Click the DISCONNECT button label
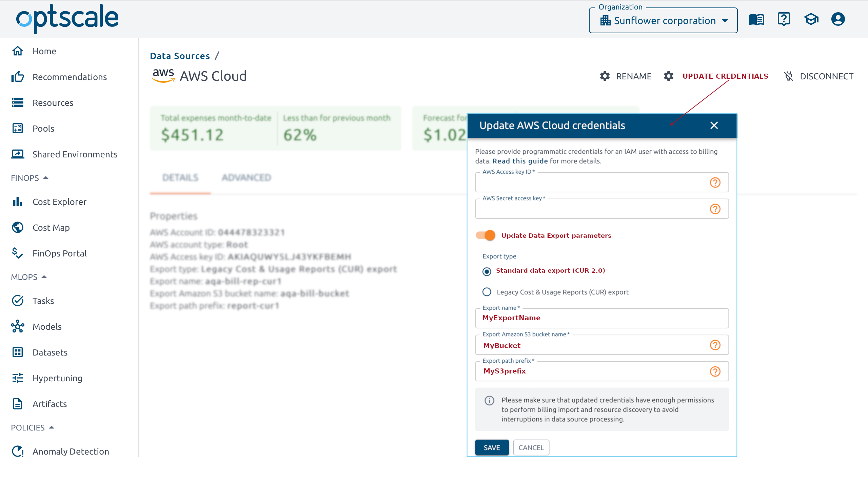Viewport: 868px width, 479px height. 827,76
